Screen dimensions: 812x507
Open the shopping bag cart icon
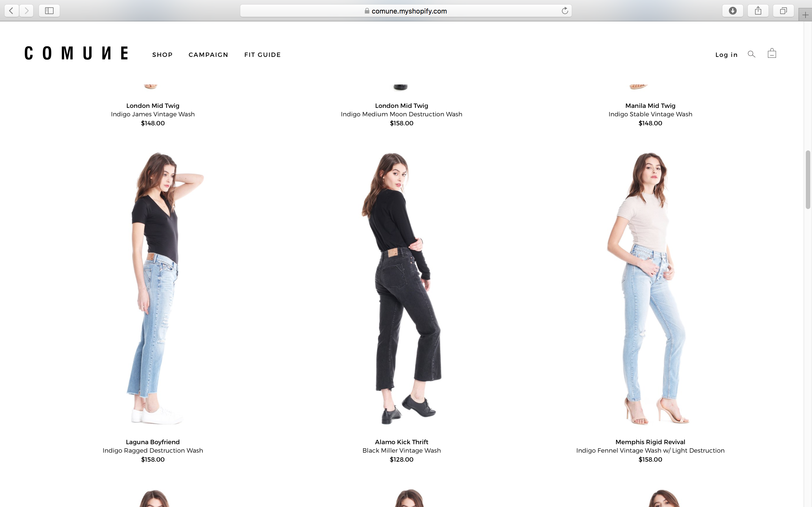(x=772, y=53)
